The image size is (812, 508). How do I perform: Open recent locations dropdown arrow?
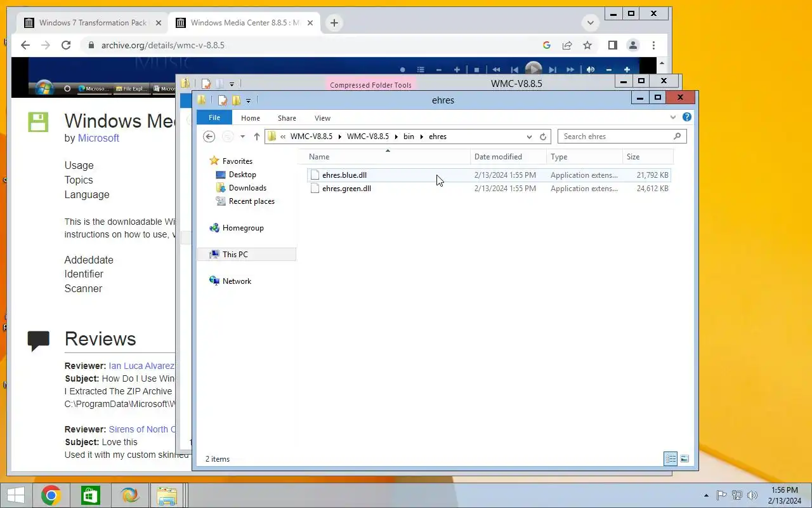(242, 137)
